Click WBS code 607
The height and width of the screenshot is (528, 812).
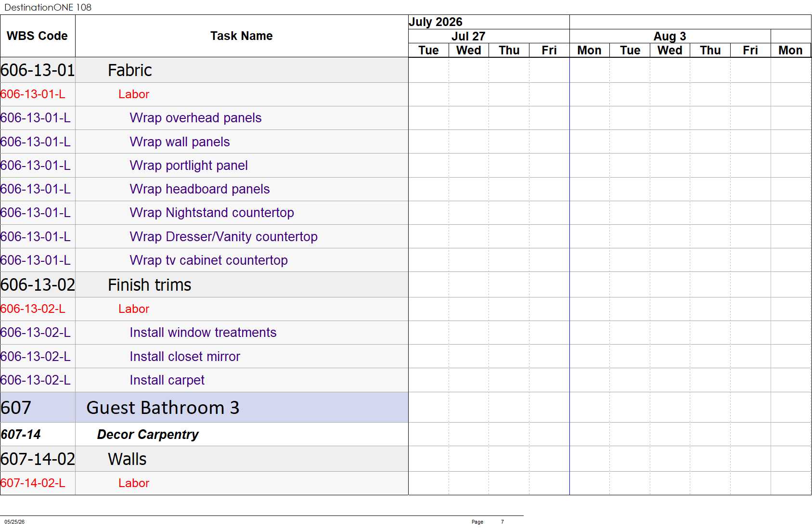click(x=16, y=408)
